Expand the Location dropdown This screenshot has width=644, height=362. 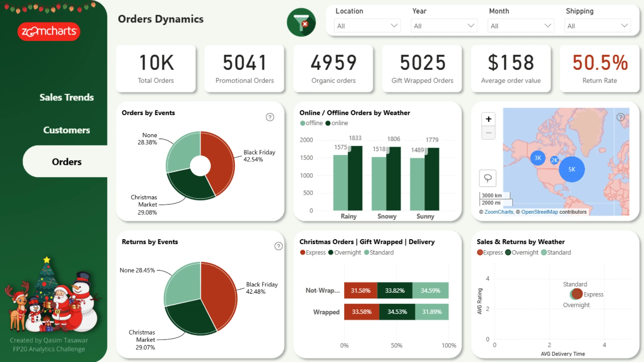367,26
